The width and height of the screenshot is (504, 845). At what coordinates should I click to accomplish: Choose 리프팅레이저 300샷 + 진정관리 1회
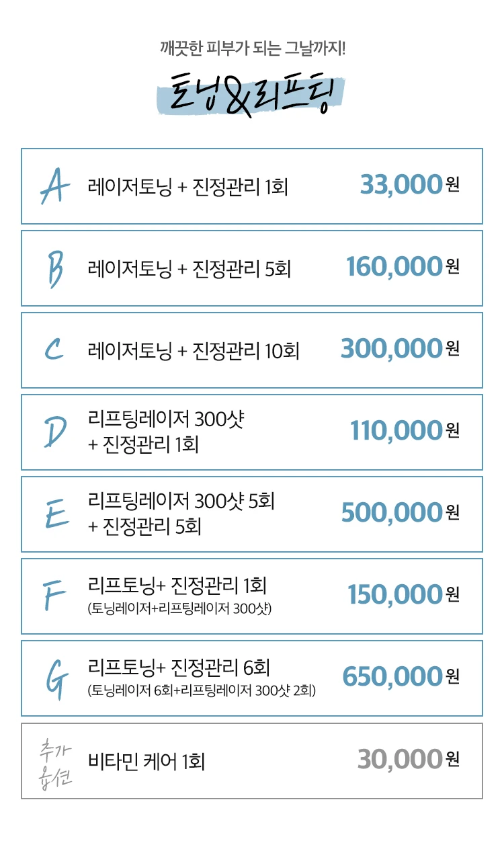(252, 432)
